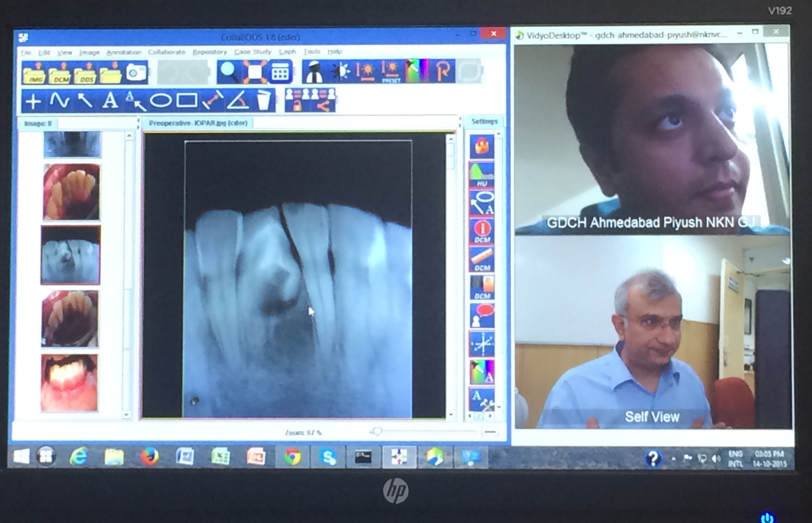Click thumbnail list scroll-down arrow
The width and height of the screenshot is (812, 523).
pyautogui.click(x=127, y=415)
